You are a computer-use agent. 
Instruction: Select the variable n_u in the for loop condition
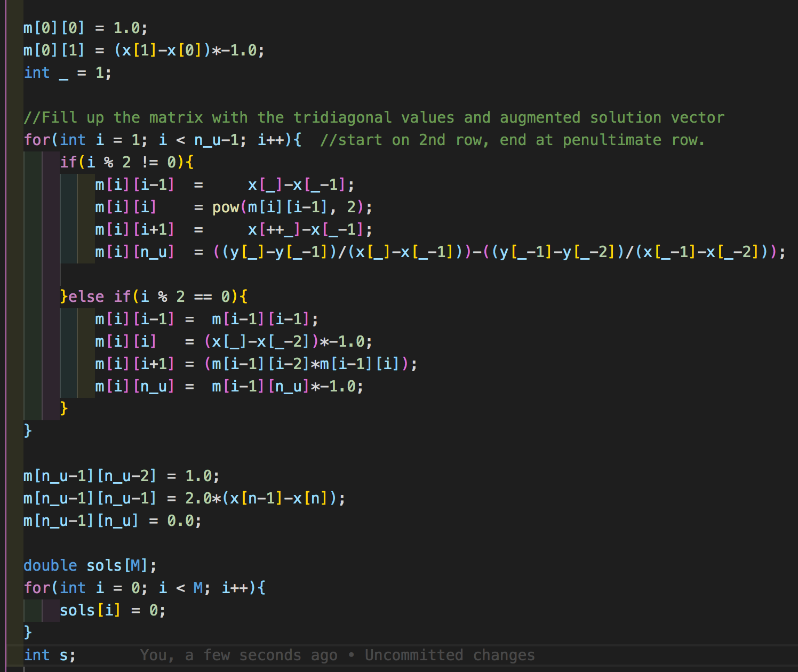(x=205, y=140)
